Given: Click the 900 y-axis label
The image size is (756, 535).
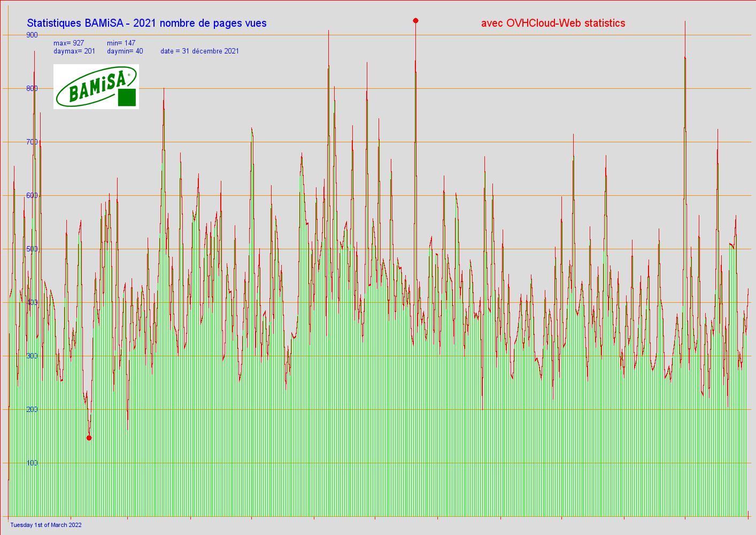Looking at the screenshot, I should pos(32,35).
